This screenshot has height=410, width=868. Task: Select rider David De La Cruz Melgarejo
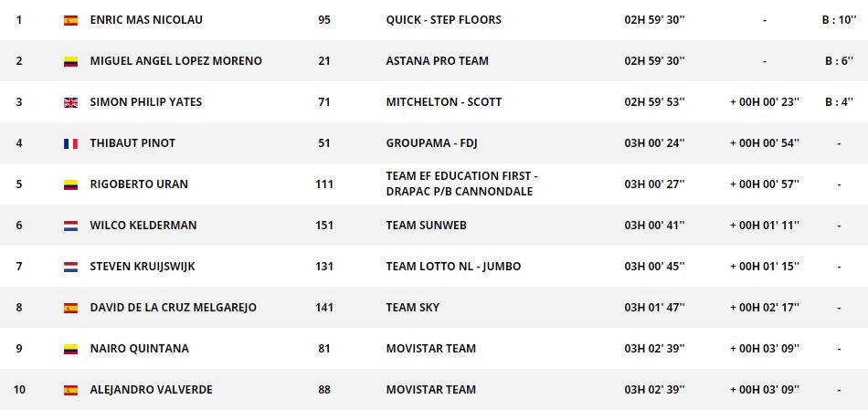(173, 308)
